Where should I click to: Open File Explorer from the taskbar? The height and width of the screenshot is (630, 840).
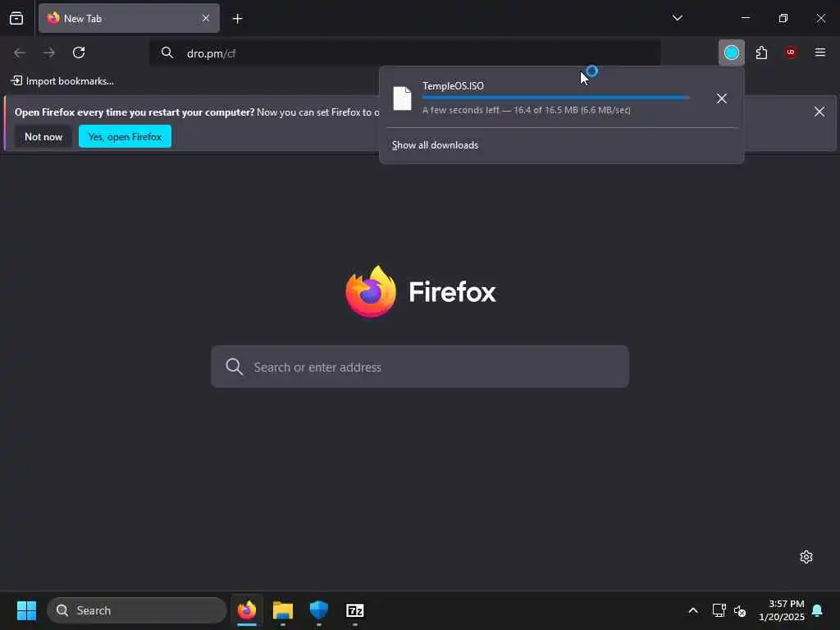tap(283, 610)
